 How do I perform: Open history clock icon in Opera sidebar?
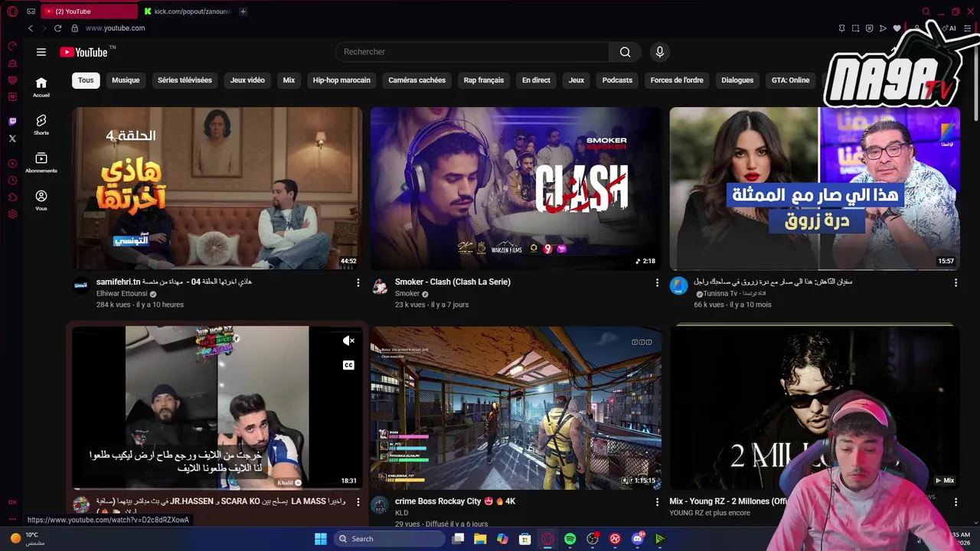click(x=12, y=181)
